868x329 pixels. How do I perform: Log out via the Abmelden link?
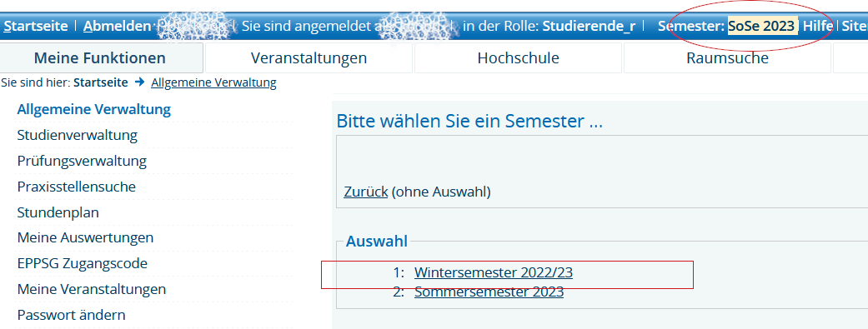[117, 26]
